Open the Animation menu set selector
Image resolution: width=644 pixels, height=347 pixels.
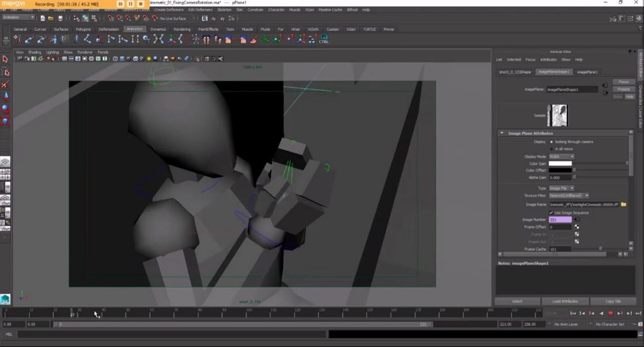pos(17,17)
